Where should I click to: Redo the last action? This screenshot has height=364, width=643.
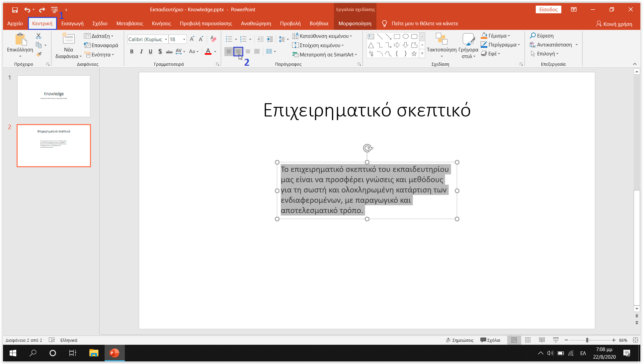(42, 10)
